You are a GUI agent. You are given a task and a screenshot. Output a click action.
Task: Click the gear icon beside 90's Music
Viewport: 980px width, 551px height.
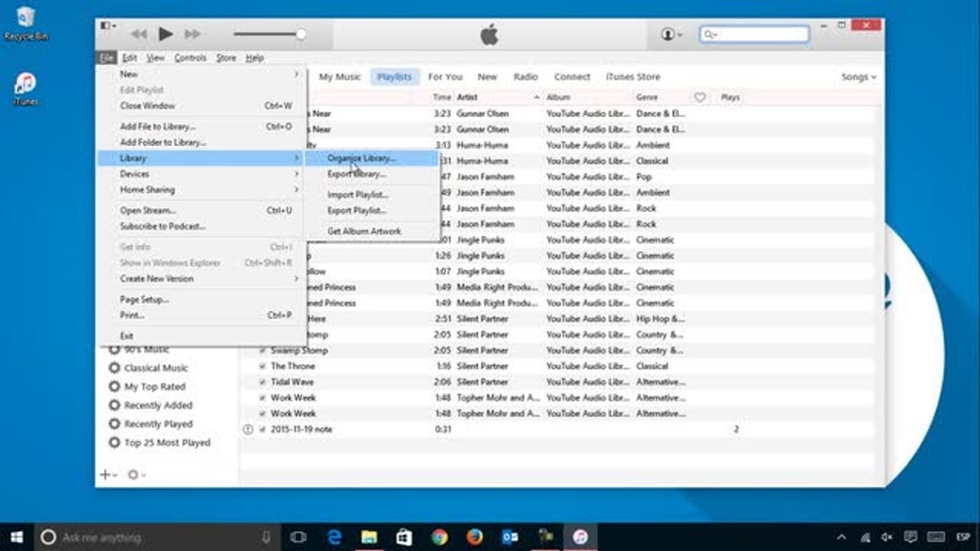pyautogui.click(x=115, y=349)
